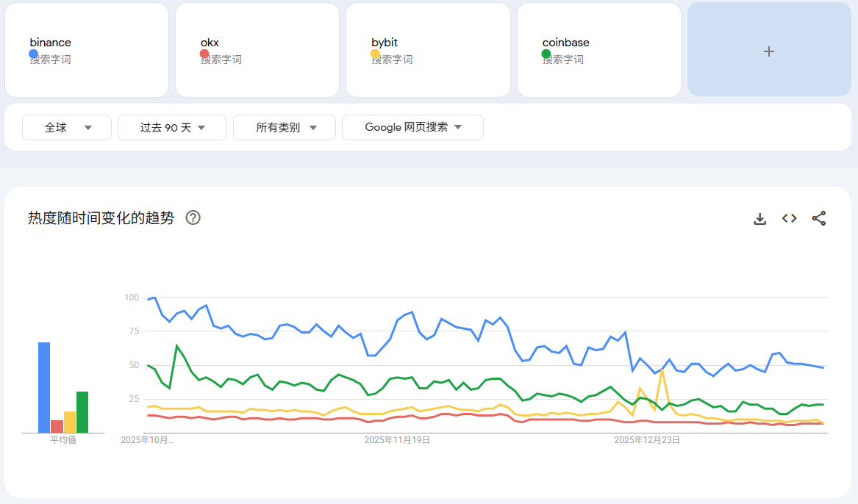Image resolution: width=858 pixels, height=504 pixels.
Task: Open the 所有类别 category dropdown
Action: tap(285, 127)
